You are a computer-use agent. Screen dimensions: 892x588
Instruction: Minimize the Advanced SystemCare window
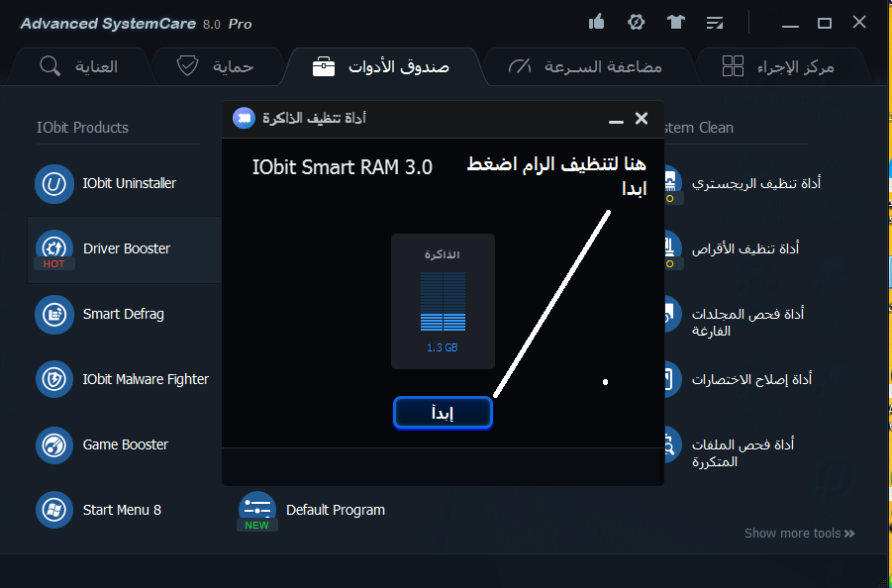790,24
